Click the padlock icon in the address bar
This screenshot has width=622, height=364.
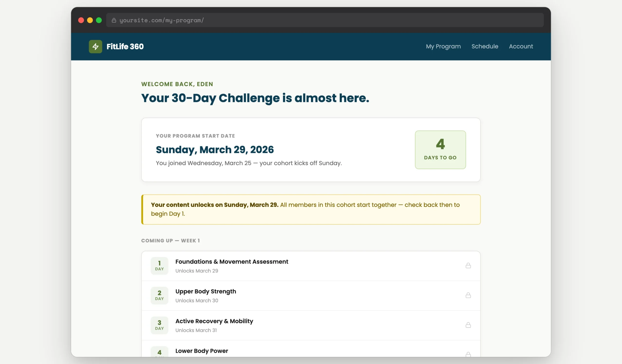114,20
